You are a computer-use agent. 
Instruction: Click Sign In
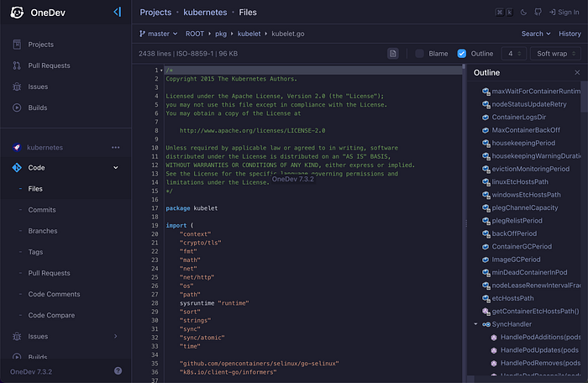tap(564, 13)
